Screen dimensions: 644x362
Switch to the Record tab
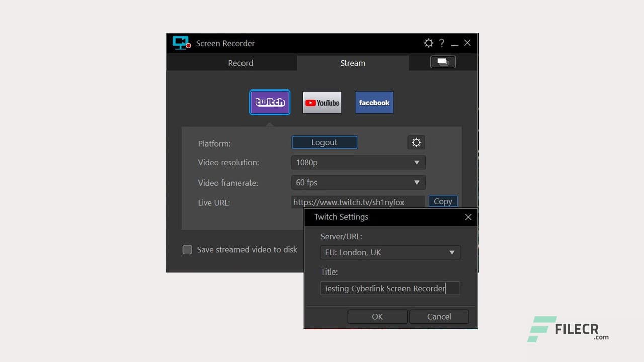coord(240,63)
